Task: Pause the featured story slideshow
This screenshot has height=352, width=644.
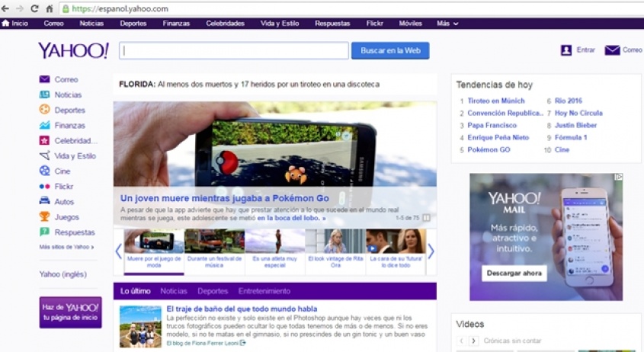Action: point(426,218)
